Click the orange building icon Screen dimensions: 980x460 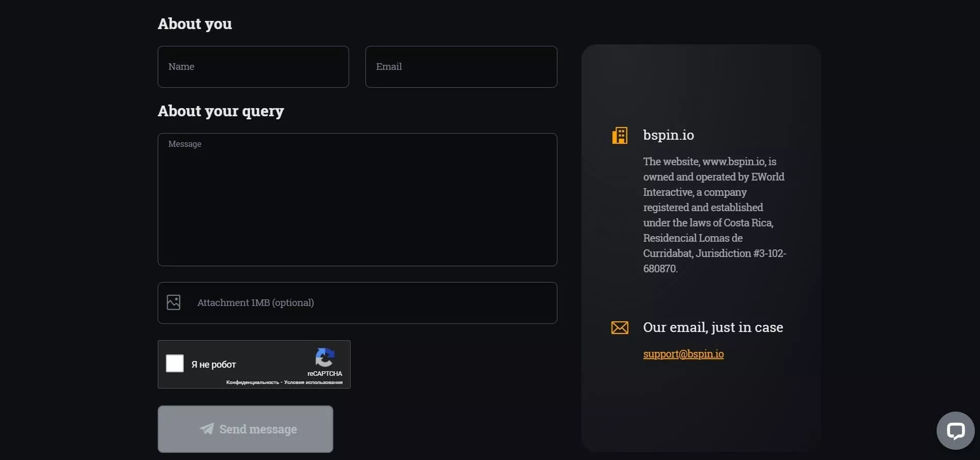620,136
